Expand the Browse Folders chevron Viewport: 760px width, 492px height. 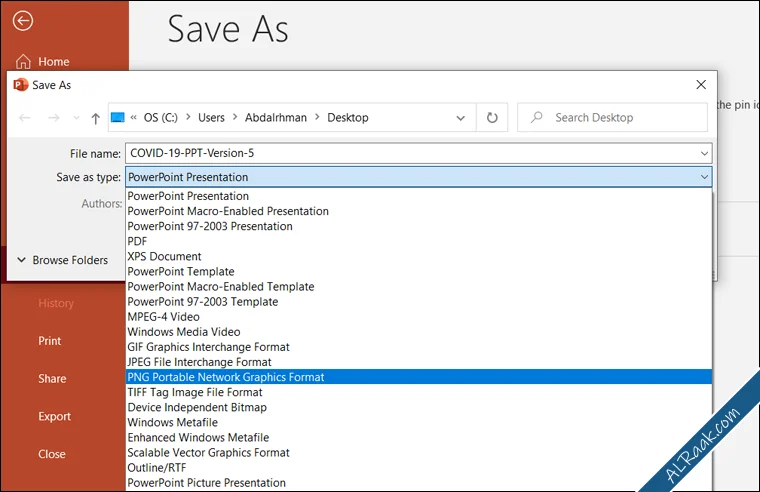(x=21, y=260)
